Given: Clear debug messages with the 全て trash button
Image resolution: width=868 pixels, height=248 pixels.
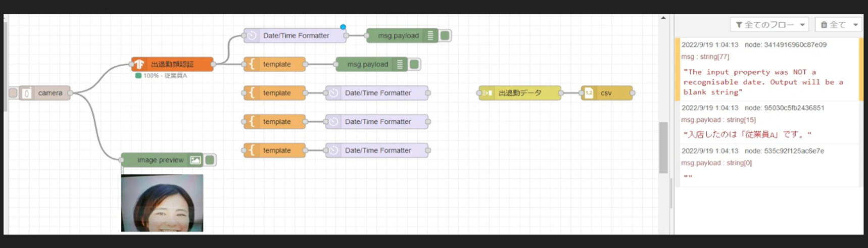Looking at the screenshot, I should (x=833, y=25).
